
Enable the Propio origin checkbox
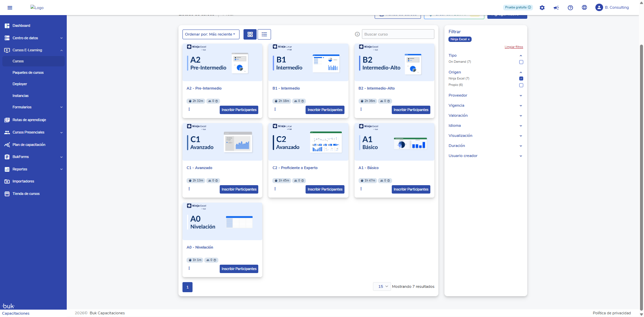[521, 85]
